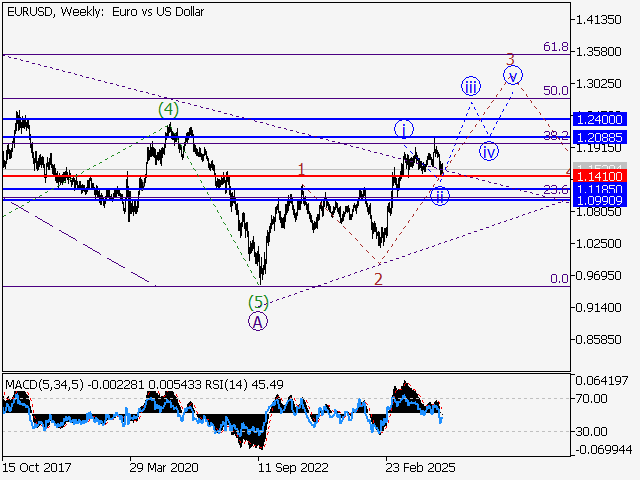Screen dimensions: 640x480
Task: Select the circled blue i wave marker
Action: [404, 129]
